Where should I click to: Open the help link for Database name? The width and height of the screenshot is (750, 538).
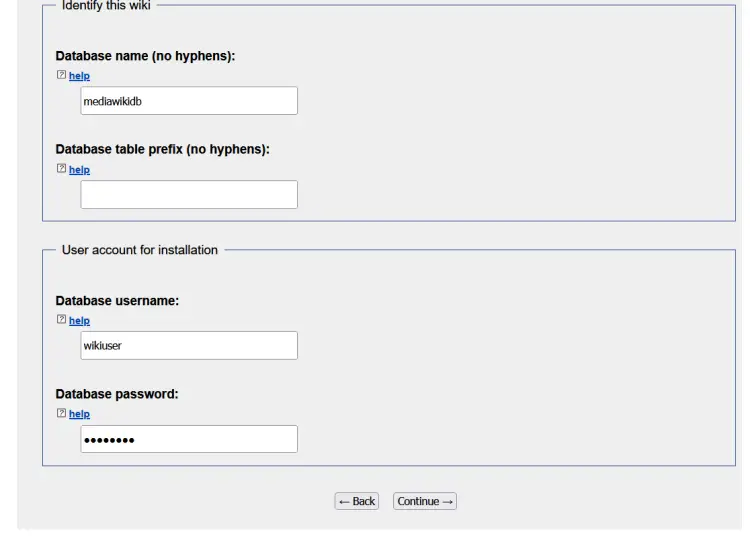[79, 76]
